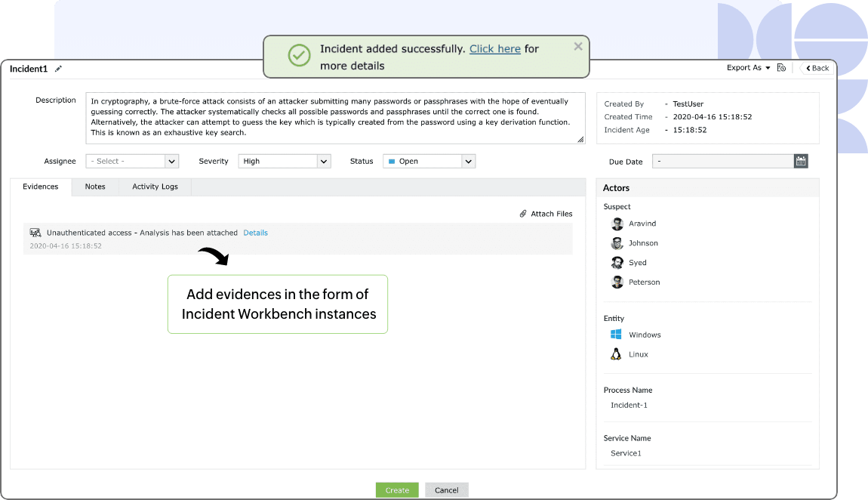The image size is (868, 500).
Task: Switch to the Notes tab
Action: pos(95,187)
